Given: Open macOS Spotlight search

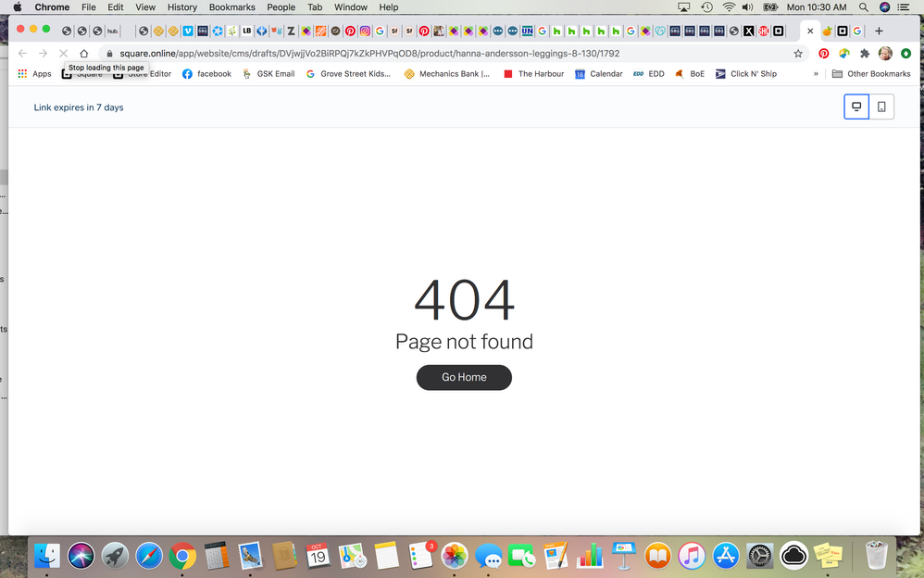Looking at the screenshot, I should pyautogui.click(x=863, y=7).
